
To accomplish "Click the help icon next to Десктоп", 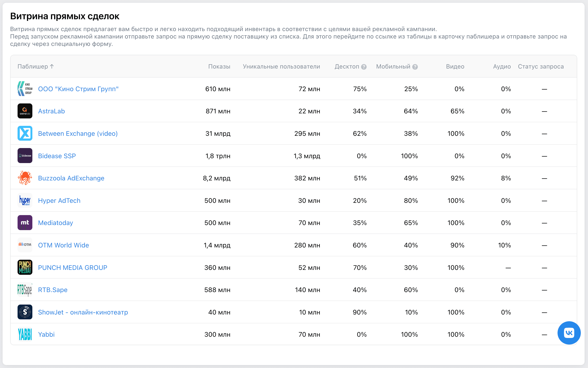I will pyautogui.click(x=364, y=67).
